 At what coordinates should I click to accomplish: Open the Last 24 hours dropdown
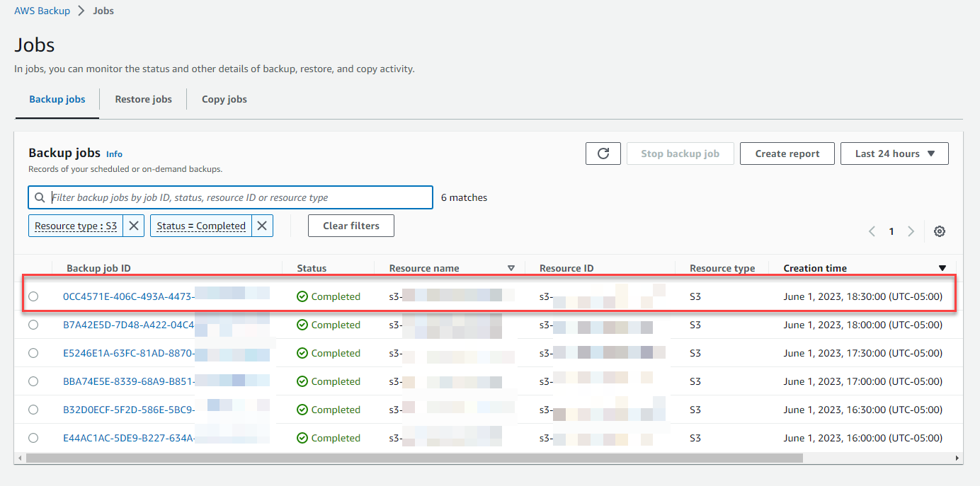point(894,154)
